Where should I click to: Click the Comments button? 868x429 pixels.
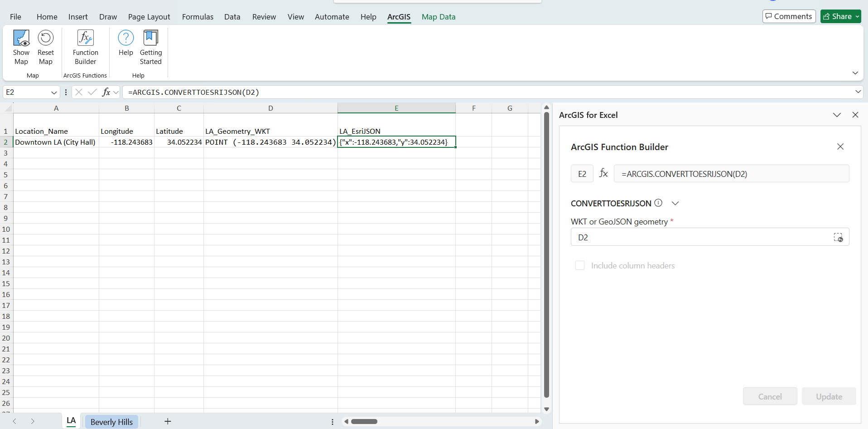coord(789,16)
